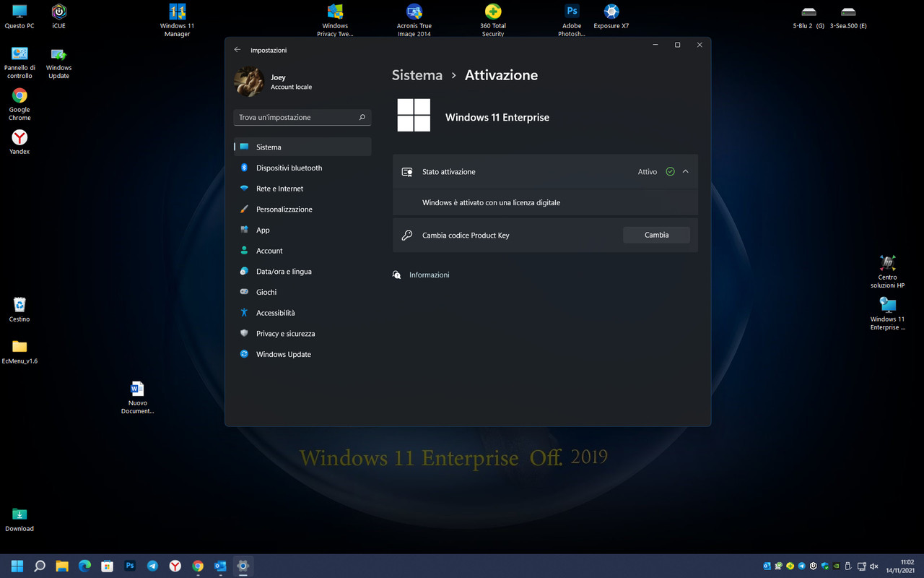Screen dimensions: 924x578
Task: Open Privacy e sicurezza settings
Action: (302, 334)
